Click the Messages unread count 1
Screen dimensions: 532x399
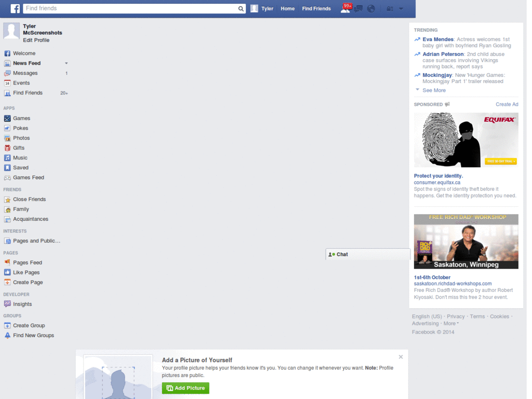[x=66, y=73]
